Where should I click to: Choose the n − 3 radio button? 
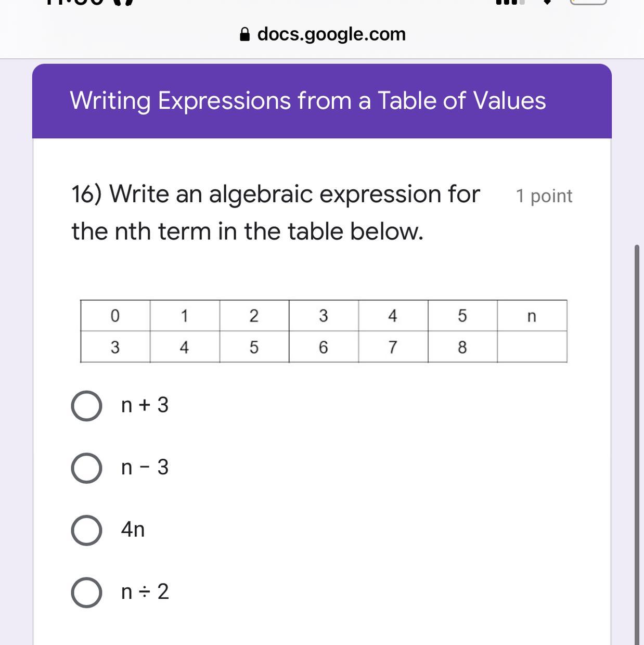86,468
